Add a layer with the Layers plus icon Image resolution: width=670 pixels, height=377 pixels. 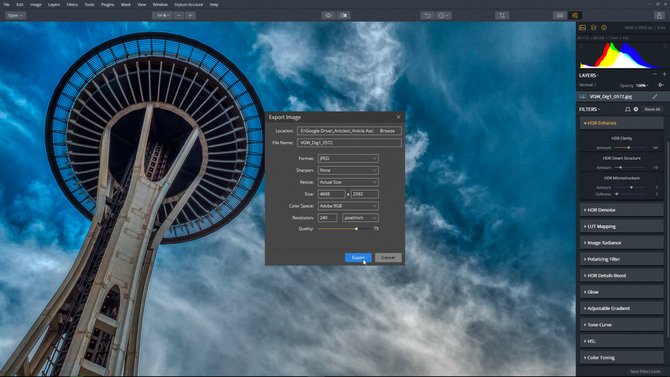pos(664,74)
